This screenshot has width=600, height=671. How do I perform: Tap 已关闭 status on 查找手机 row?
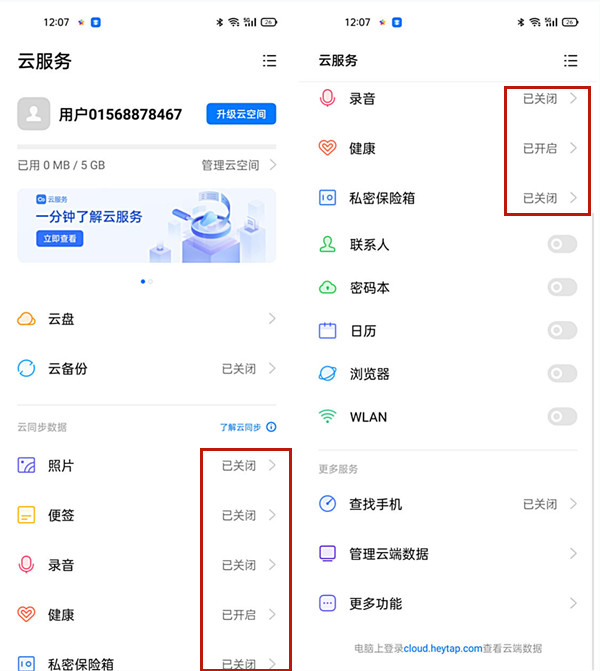coord(540,504)
